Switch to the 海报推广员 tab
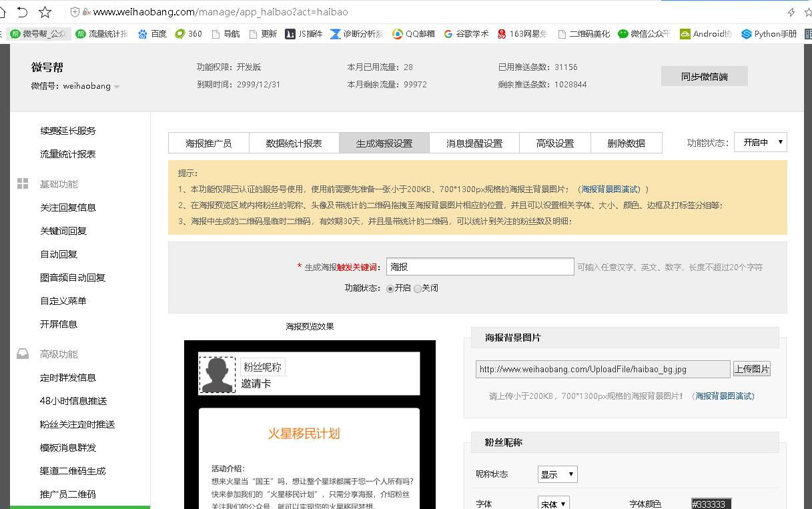812x509 pixels. (x=209, y=143)
